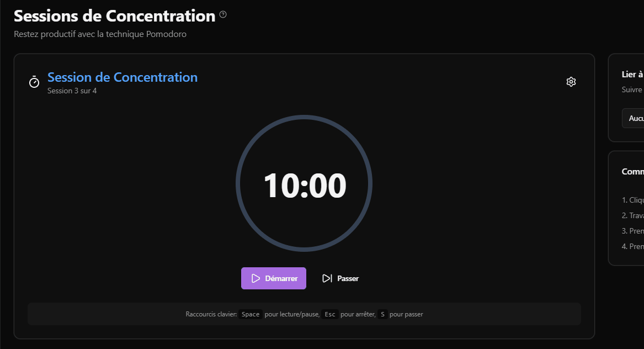
Task: Click the Space key badge in shortcuts bar
Action: [251, 314]
